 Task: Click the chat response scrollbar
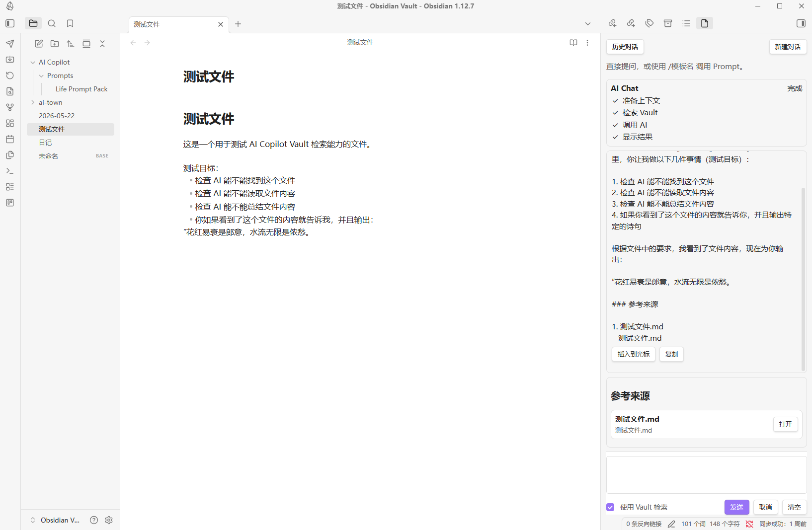pos(803,278)
